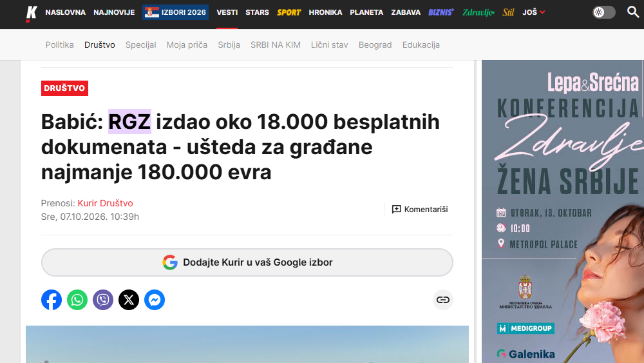644x363 pixels.
Task: Open Stil menu item
Action: (x=509, y=12)
